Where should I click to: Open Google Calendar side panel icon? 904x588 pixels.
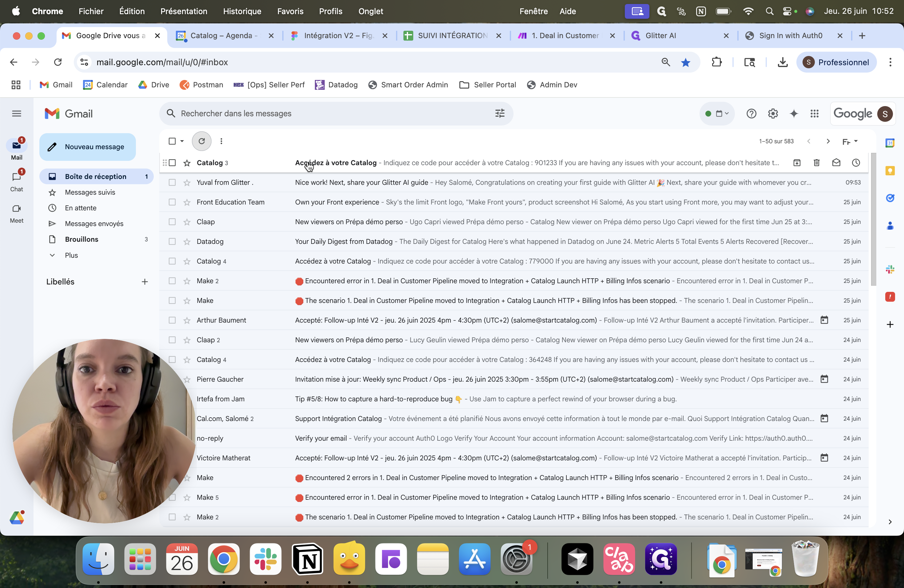coord(890,143)
